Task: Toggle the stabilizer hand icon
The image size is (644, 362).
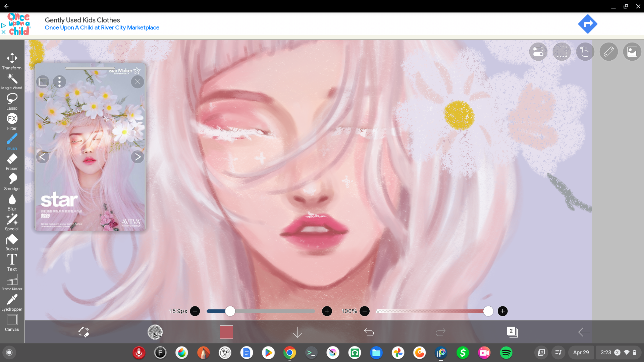Action: tap(585, 52)
